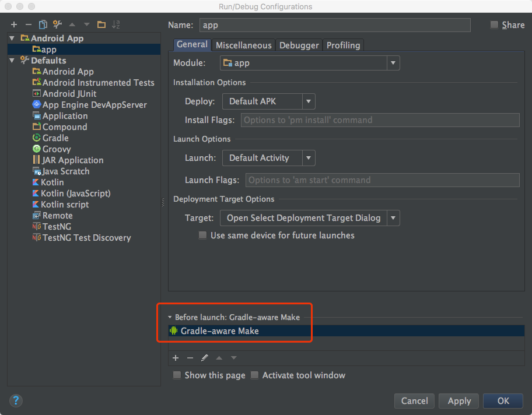Copy configuration icon in left toolbar

43,24
